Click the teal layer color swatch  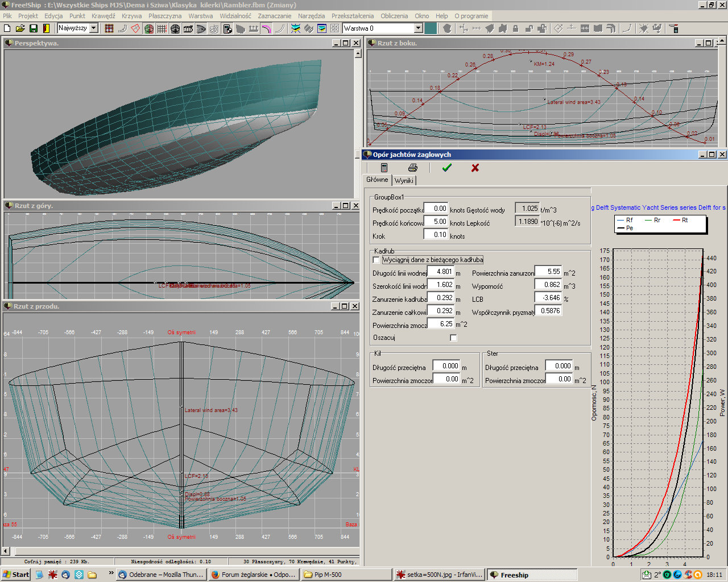point(431,28)
